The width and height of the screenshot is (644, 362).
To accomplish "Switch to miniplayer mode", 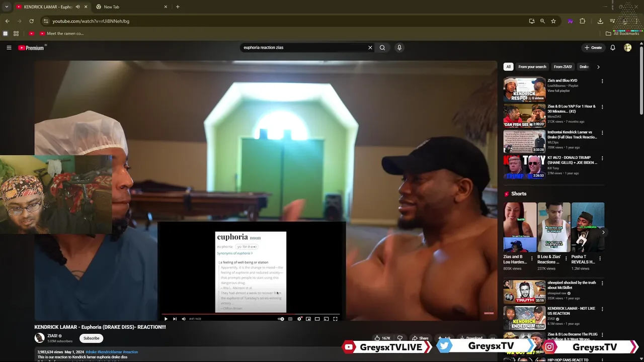I will pyautogui.click(x=308, y=319).
